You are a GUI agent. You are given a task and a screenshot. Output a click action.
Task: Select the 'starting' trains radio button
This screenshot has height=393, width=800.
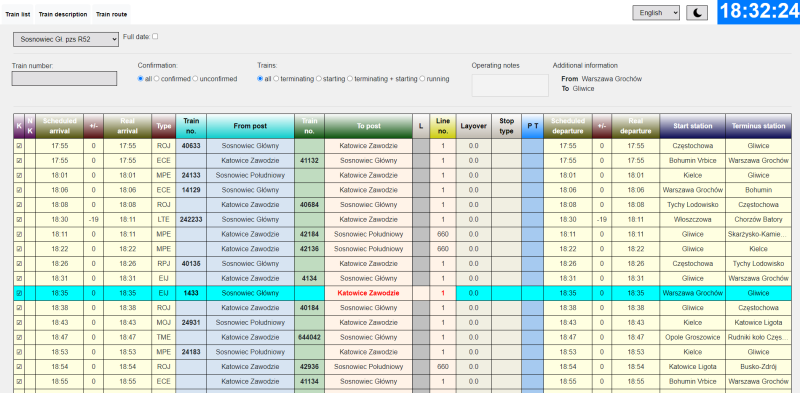(x=318, y=79)
